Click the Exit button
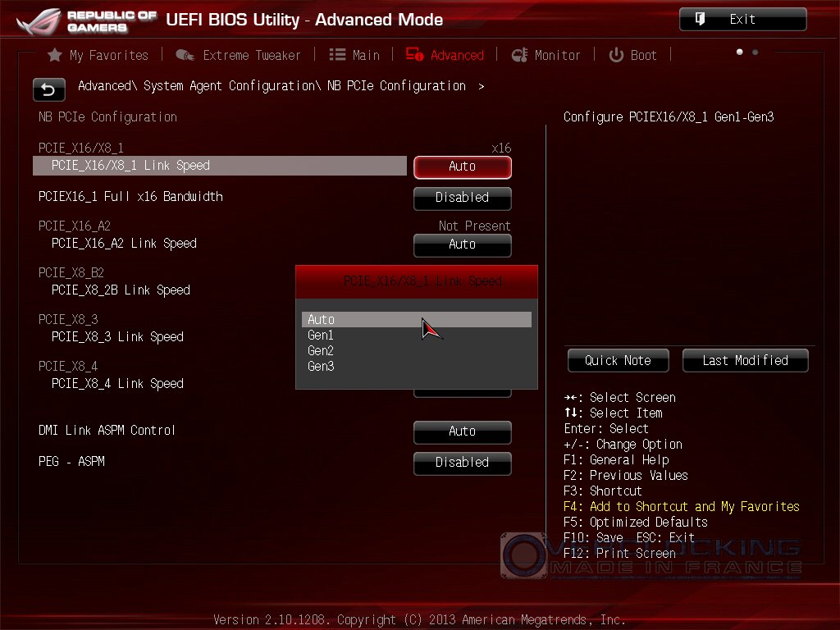 click(742, 20)
